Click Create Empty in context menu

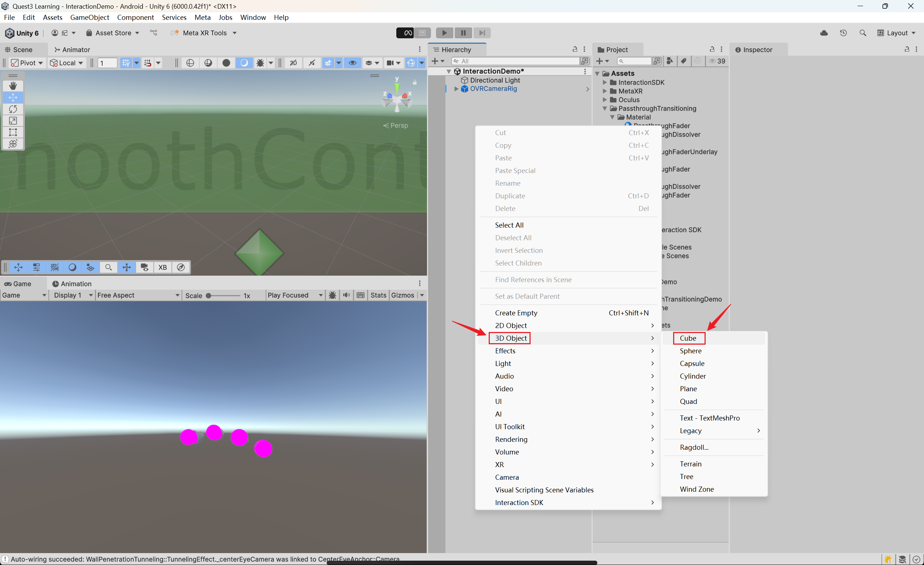click(568, 313)
